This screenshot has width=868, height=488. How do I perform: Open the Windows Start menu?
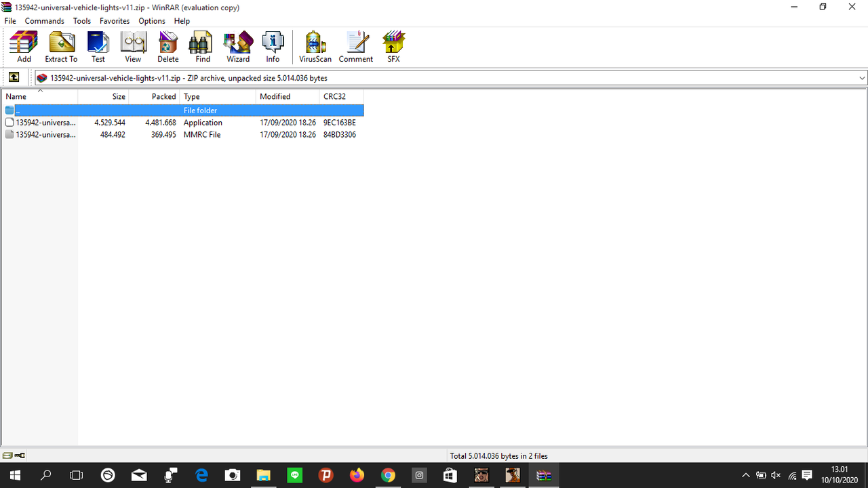pos(14,475)
